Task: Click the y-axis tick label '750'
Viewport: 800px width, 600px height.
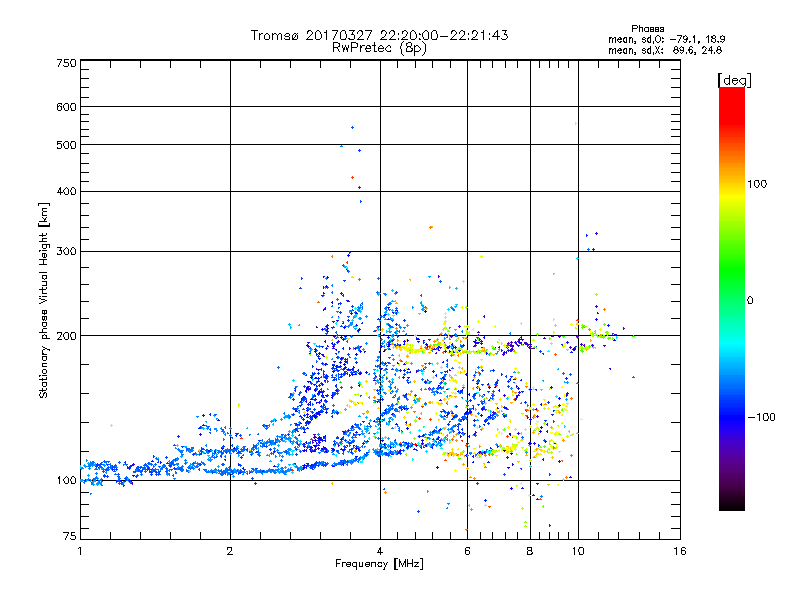Action: 66,63
